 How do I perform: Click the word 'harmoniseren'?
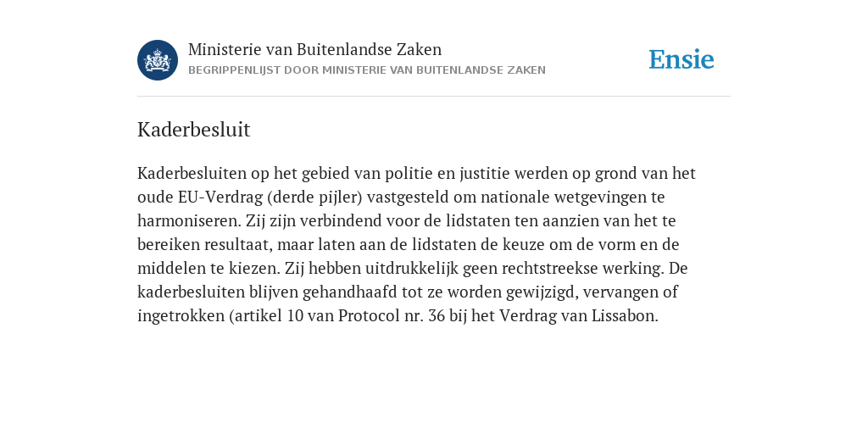point(189,221)
